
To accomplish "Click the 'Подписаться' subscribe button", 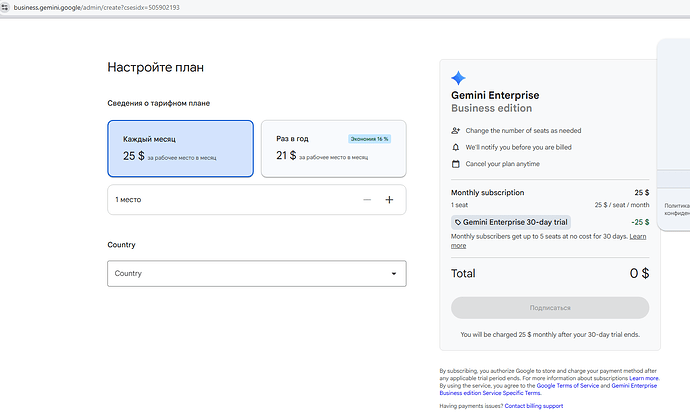I will [550, 308].
